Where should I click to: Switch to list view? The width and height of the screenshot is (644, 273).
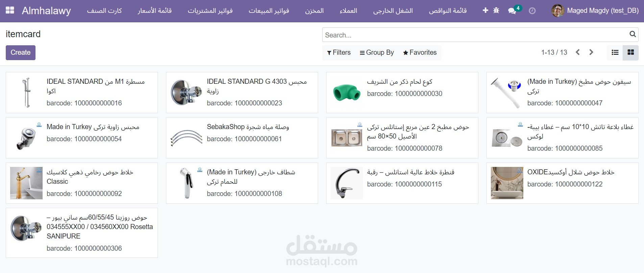[x=615, y=52]
